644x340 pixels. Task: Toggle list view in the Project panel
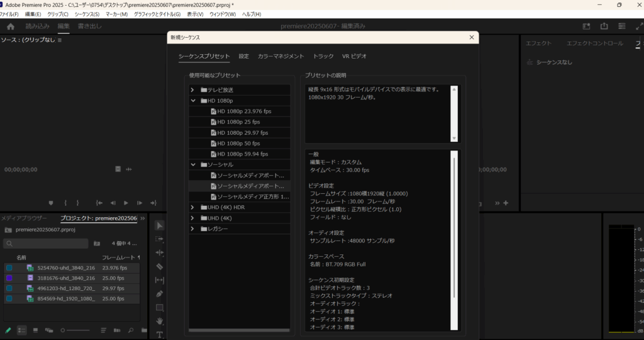click(x=22, y=330)
